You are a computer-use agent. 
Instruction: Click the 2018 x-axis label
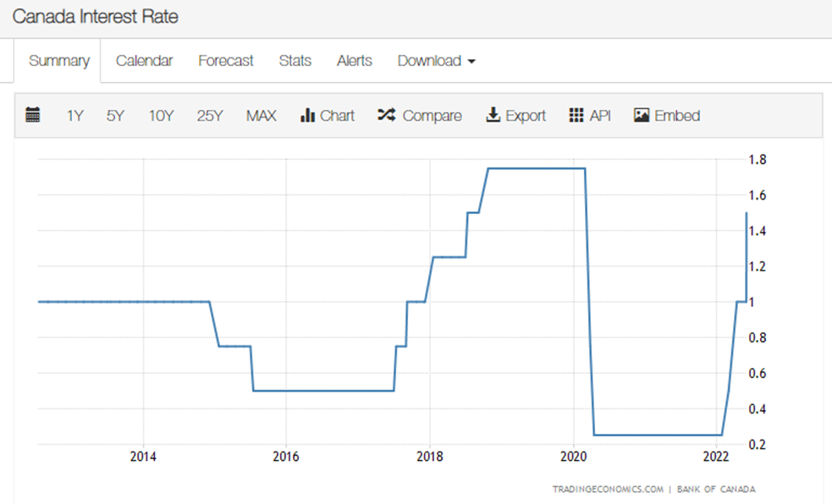(430, 457)
